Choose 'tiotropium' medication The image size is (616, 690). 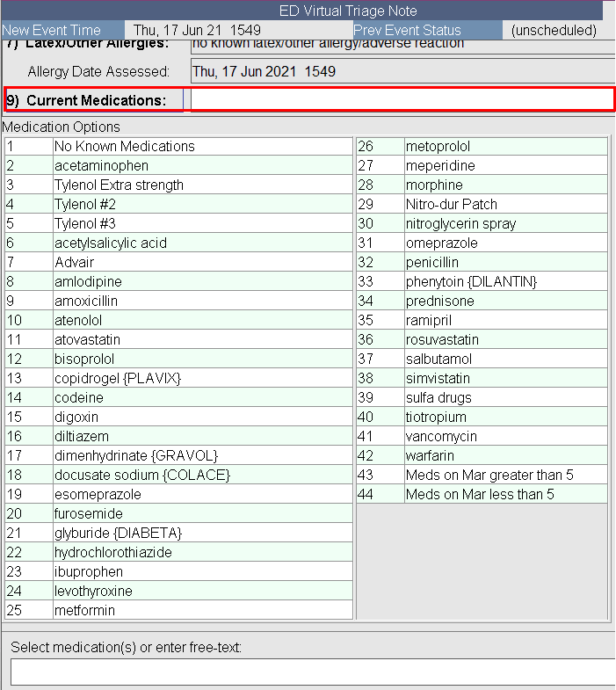482,418
